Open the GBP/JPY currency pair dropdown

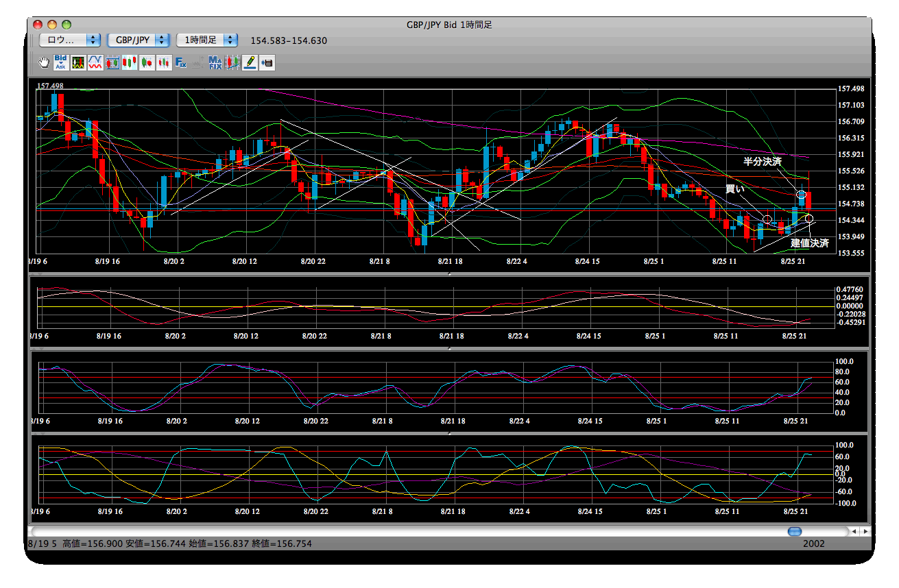coord(139,40)
